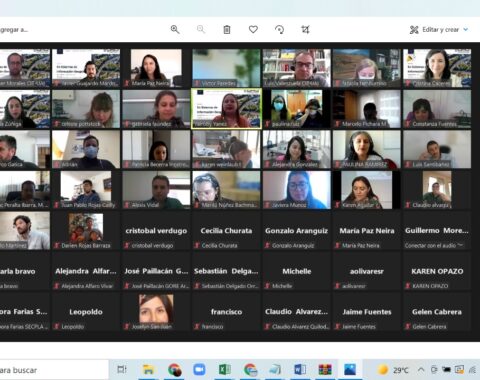This screenshot has width=480, height=380.
Task: Delete the image with trash icon
Action: [x=227, y=30]
